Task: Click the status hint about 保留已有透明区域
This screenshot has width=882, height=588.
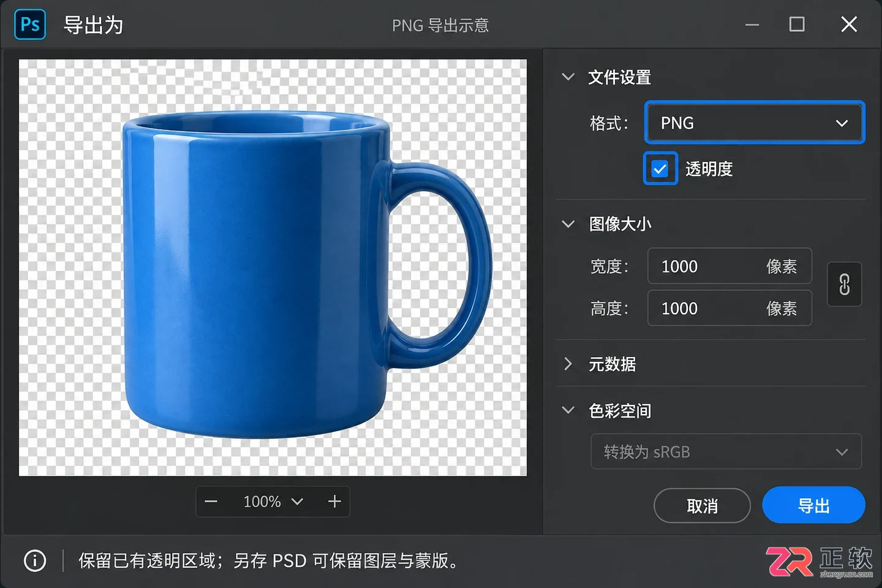Action: pyautogui.click(x=268, y=560)
